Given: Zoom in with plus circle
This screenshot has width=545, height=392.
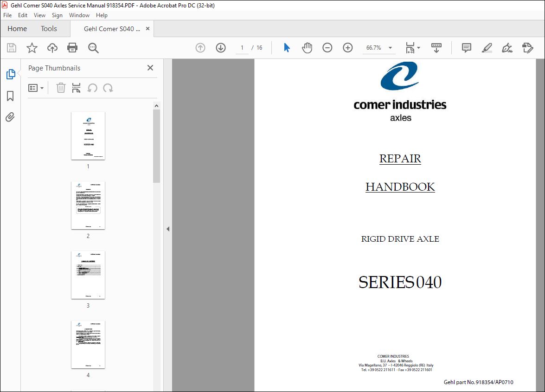Looking at the screenshot, I should pos(347,48).
